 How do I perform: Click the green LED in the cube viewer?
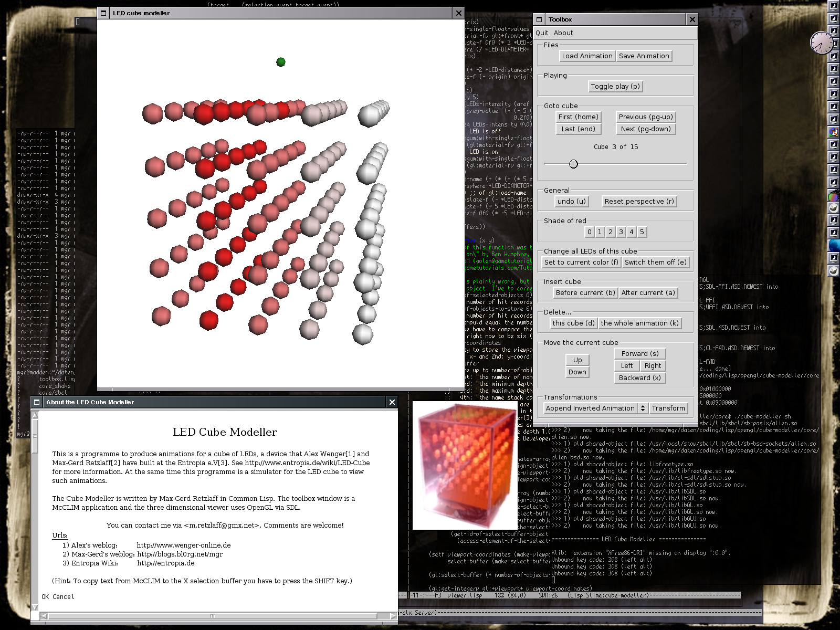(x=281, y=62)
